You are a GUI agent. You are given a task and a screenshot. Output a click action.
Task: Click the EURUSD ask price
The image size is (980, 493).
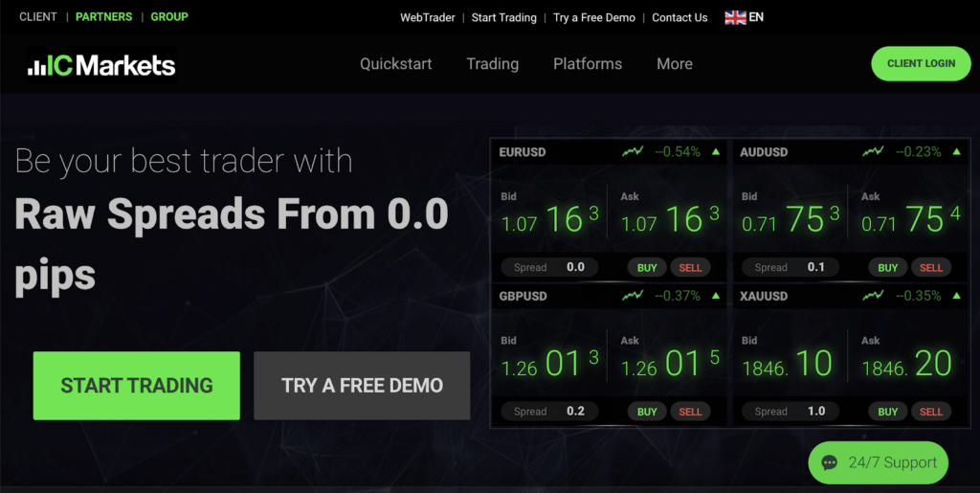point(670,219)
